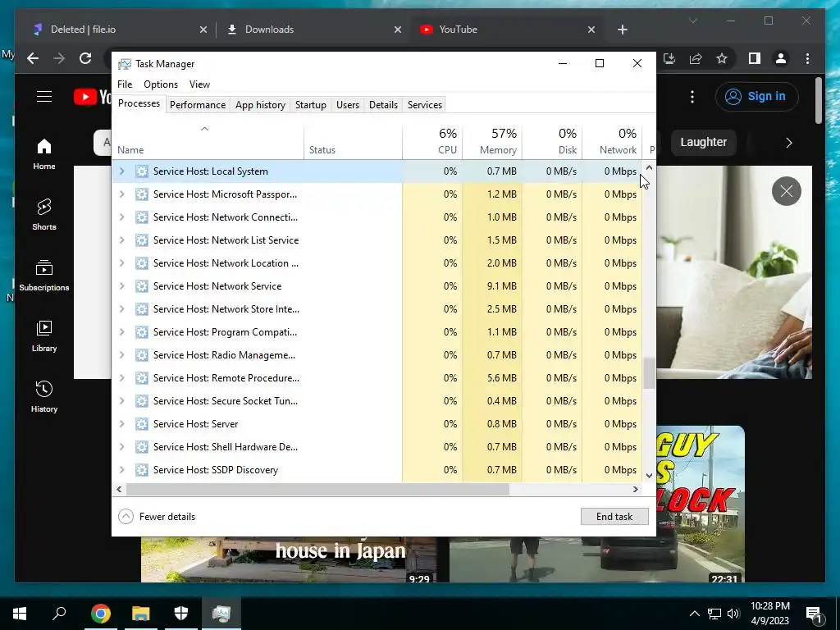840x630 pixels.
Task: Sort by the Status column header
Action: (353, 141)
